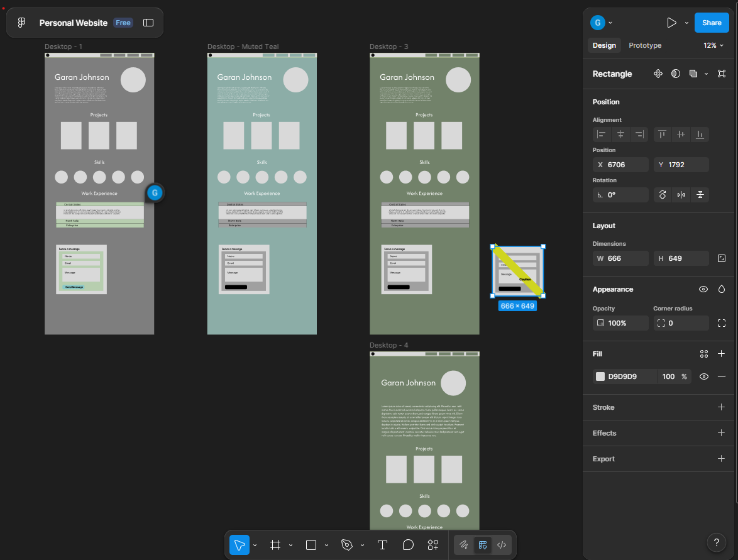This screenshot has width=738, height=560.
Task: Open the comment tool
Action: 407,545
